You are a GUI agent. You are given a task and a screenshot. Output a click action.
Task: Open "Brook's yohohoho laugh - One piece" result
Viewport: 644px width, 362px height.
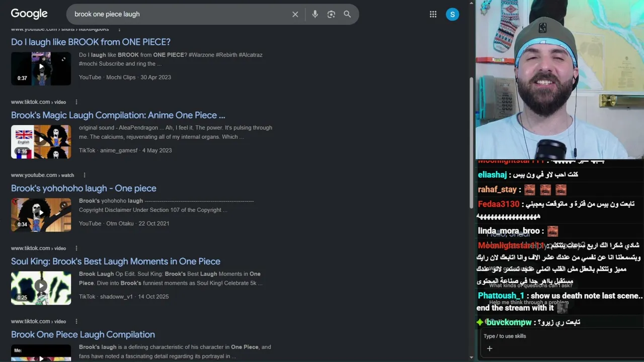coord(84,189)
